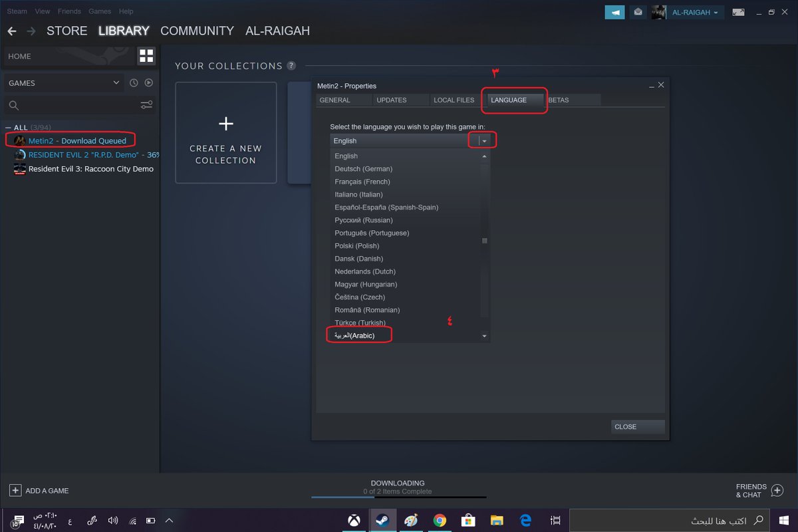798x532 pixels.
Task: Choose Português (Portuguese) from the list
Action: tap(406, 233)
